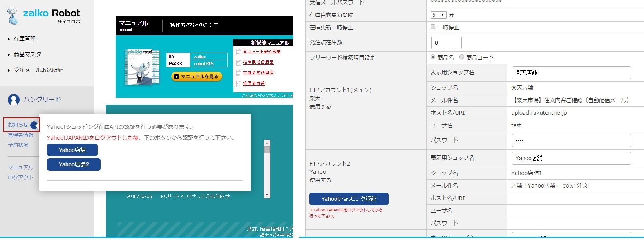Click the document icon beside 管理者情報 manual link
This screenshot has width=644, height=240.
click(x=239, y=83)
